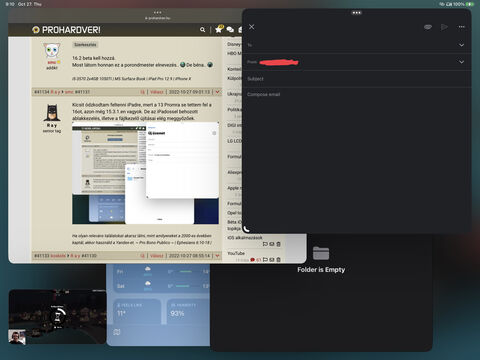Select the Fri forecast row in Weather

(x=163, y=272)
